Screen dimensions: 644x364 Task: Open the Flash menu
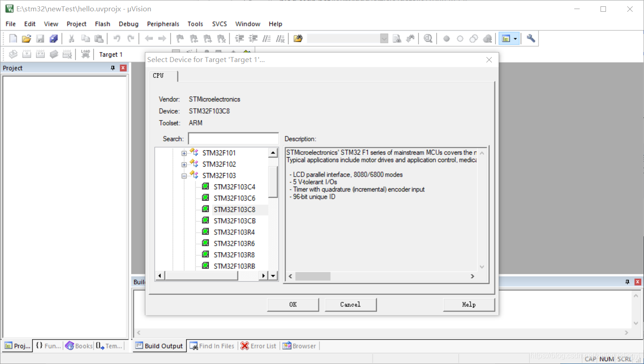(102, 24)
